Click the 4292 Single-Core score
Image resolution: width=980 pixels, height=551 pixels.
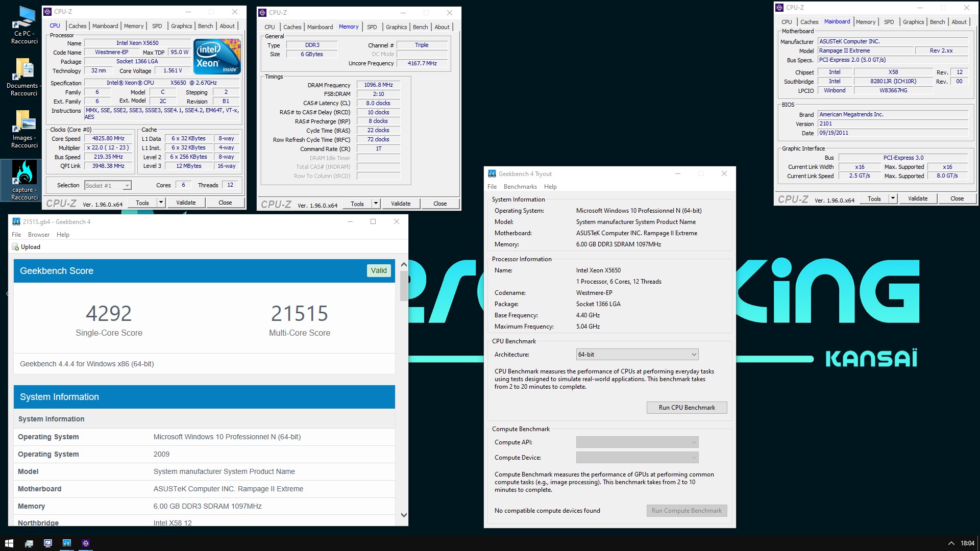click(x=109, y=313)
